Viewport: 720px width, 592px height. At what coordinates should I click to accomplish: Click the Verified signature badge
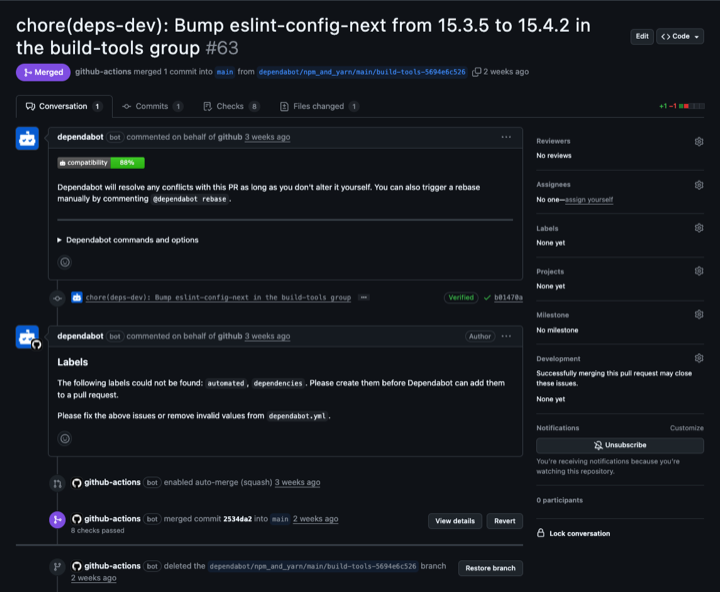(461, 298)
